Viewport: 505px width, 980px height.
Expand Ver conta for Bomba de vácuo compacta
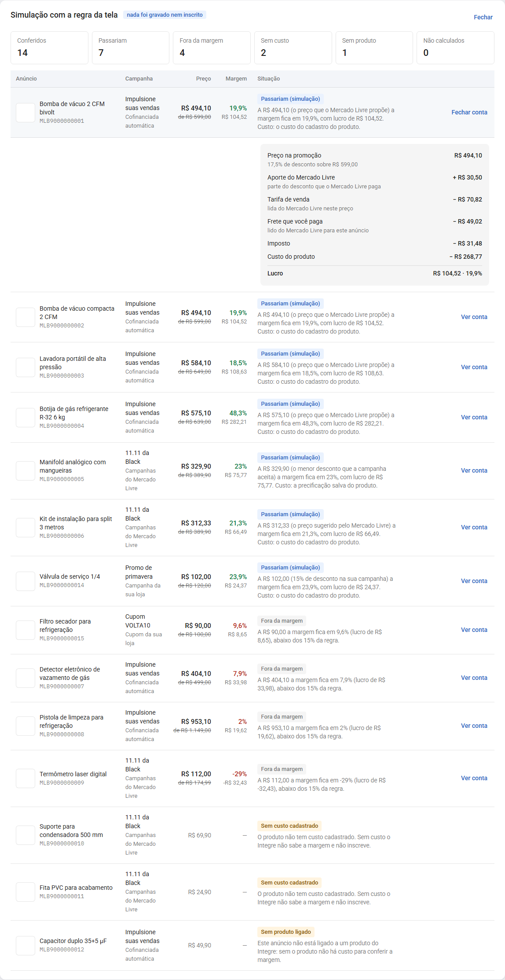coord(474,317)
